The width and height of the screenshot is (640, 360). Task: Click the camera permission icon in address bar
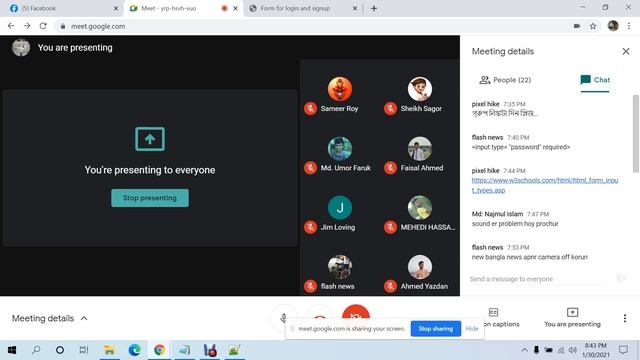[577, 26]
